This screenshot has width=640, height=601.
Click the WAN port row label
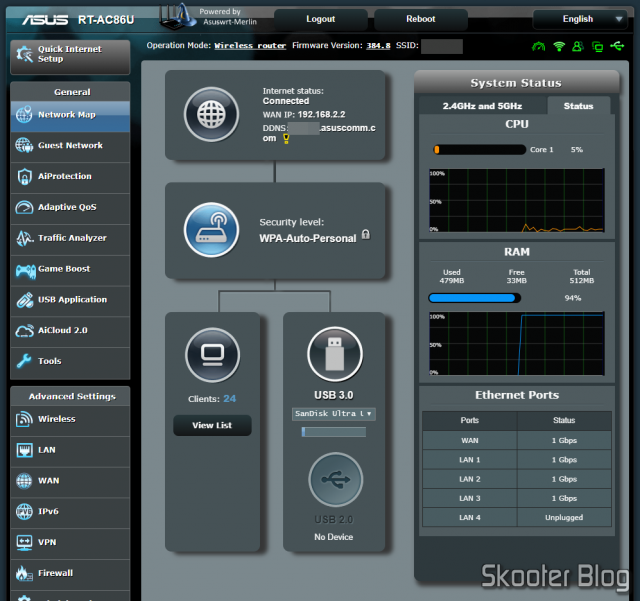click(x=469, y=441)
